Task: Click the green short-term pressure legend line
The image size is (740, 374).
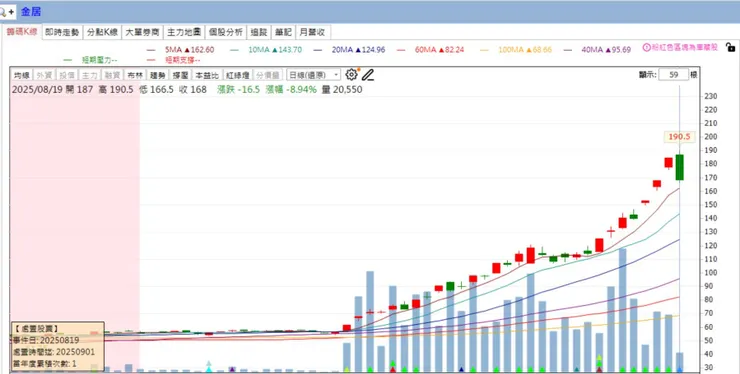Action: pyautogui.click(x=67, y=60)
